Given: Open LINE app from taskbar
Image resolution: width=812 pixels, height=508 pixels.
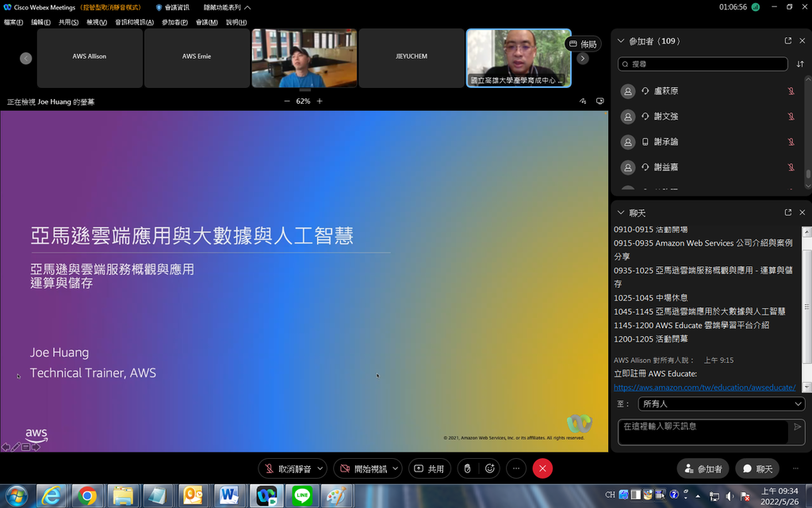Looking at the screenshot, I should pyautogui.click(x=302, y=496).
